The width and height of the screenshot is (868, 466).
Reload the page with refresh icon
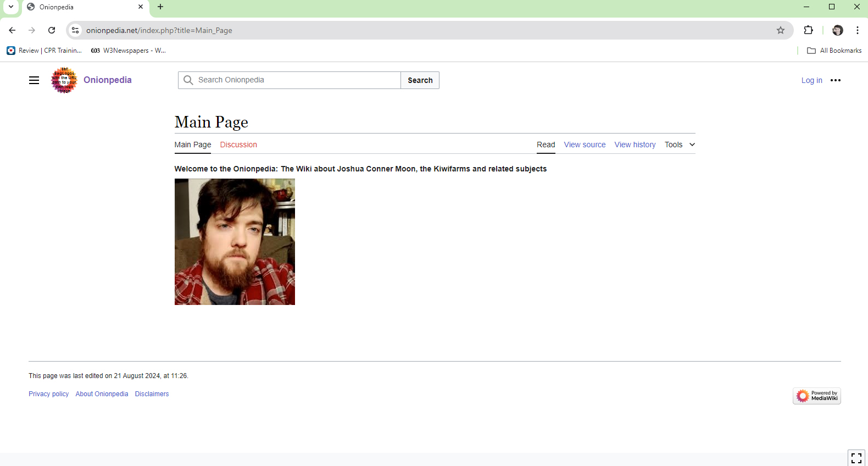[52, 30]
